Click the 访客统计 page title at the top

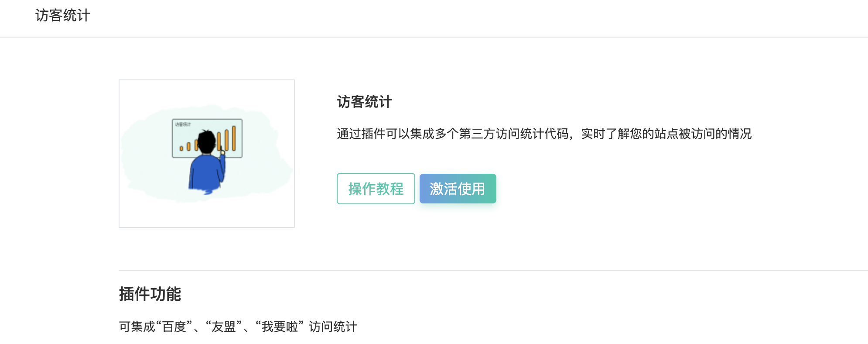63,16
